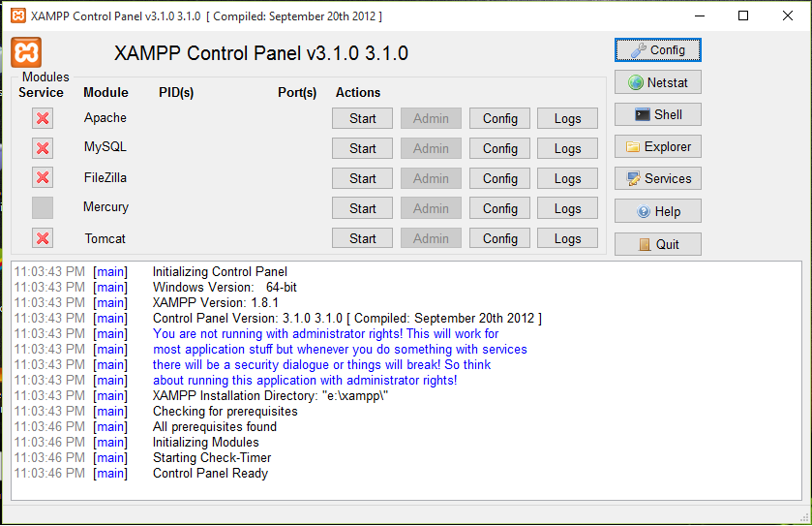Open Apache Logs menu
812x526 pixels.
coord(567,118)
